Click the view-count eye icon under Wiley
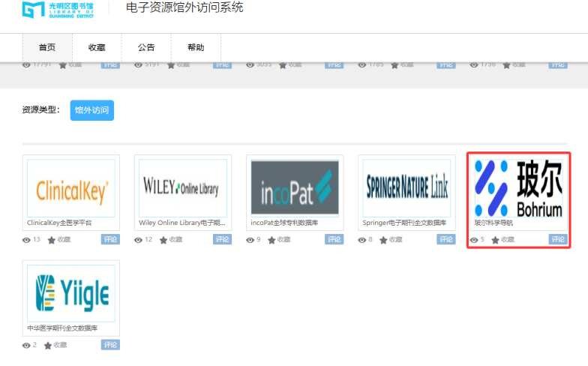 pos(138,240)
